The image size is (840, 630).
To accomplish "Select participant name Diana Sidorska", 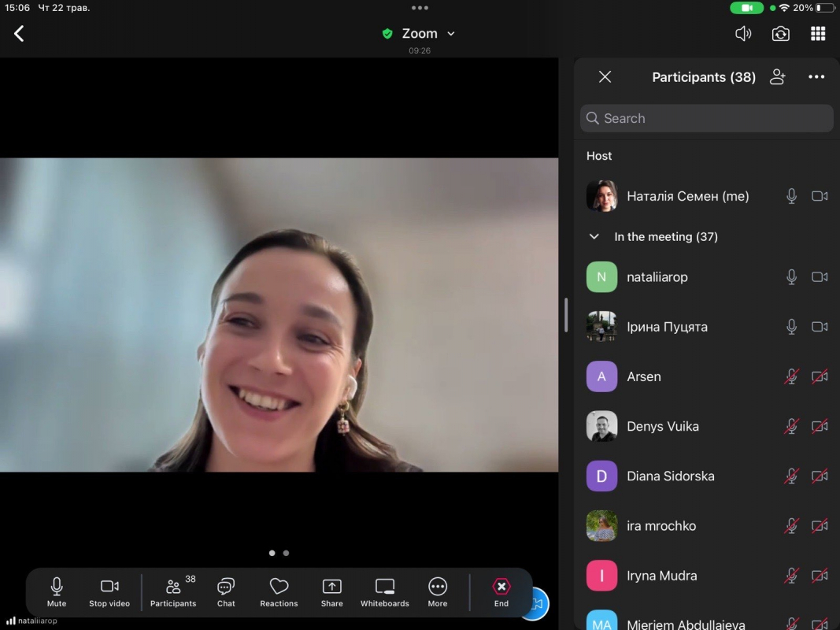I will pos(671,476).
